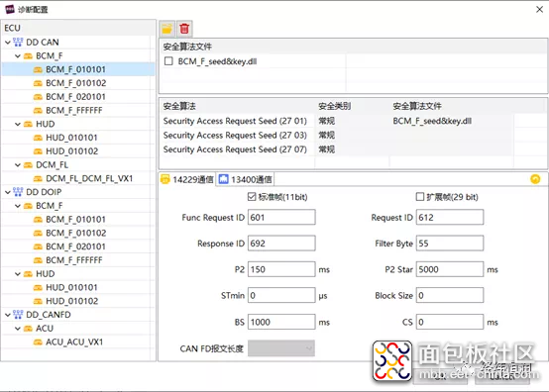Switch to the 14229 communication tab

tap(187, 179)
